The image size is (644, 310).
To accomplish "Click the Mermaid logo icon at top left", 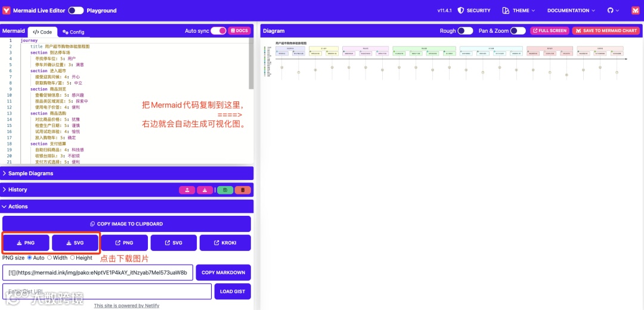I will point(7,11).
